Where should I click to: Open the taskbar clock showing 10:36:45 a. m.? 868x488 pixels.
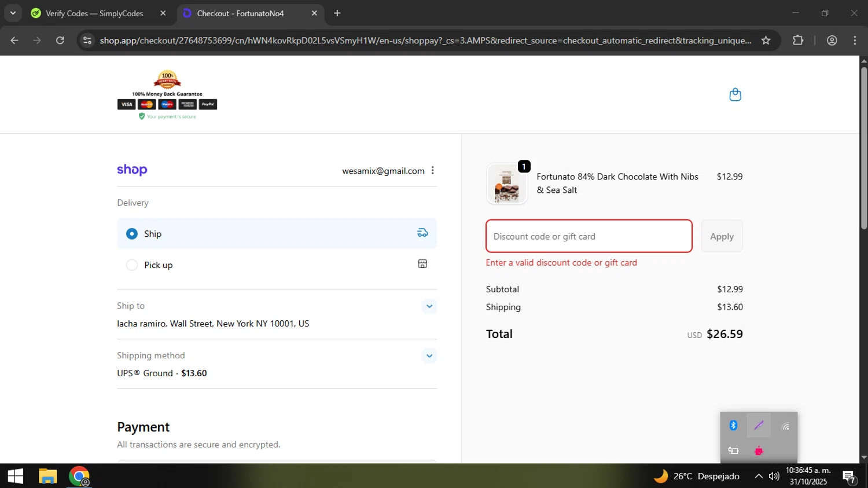point(808,476)
